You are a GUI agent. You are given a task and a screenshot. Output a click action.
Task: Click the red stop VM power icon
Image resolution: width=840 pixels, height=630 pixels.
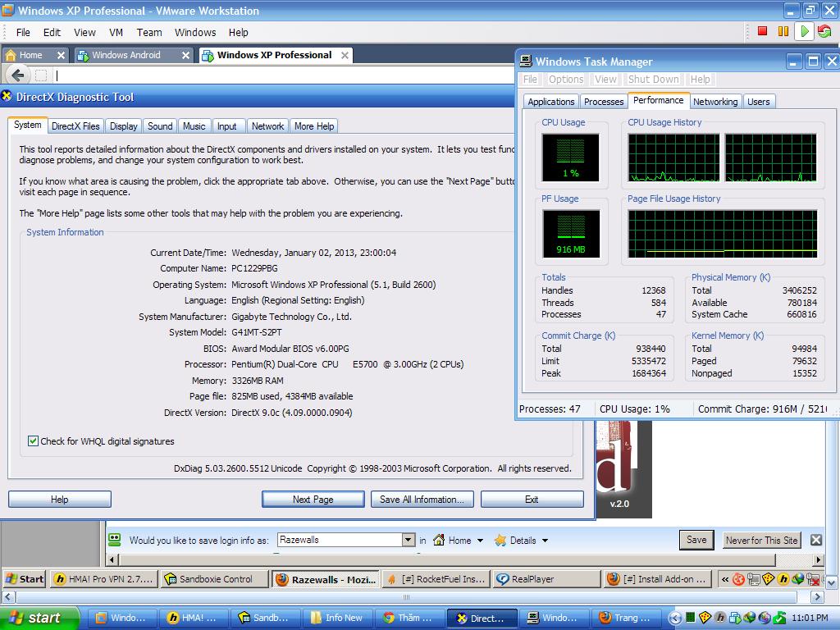click(762, 31)
